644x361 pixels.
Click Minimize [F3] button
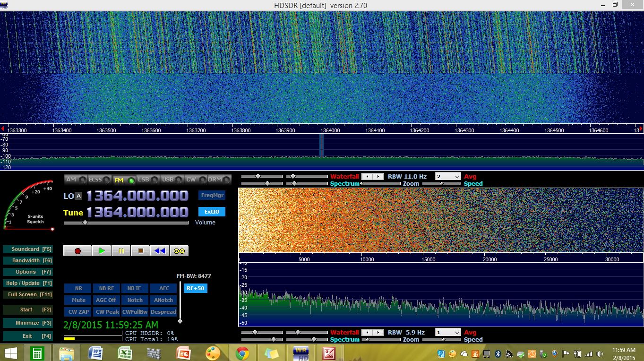click(27, 323)
